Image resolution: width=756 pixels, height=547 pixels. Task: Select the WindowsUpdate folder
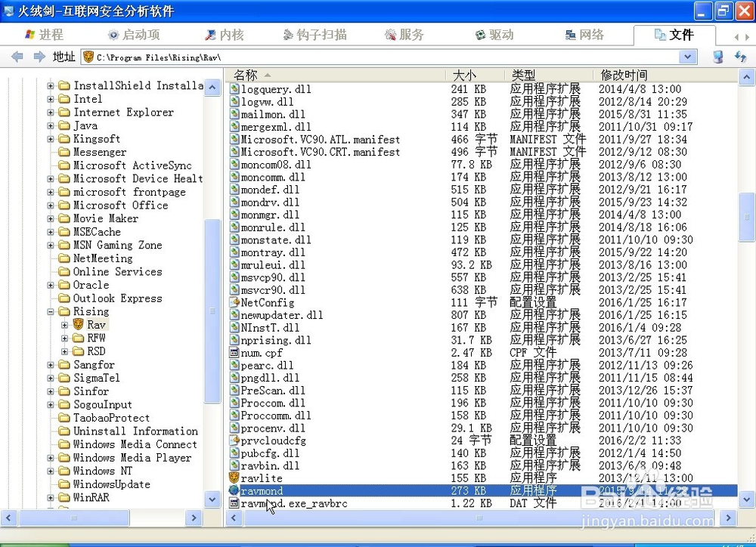[x=111, y=484]
